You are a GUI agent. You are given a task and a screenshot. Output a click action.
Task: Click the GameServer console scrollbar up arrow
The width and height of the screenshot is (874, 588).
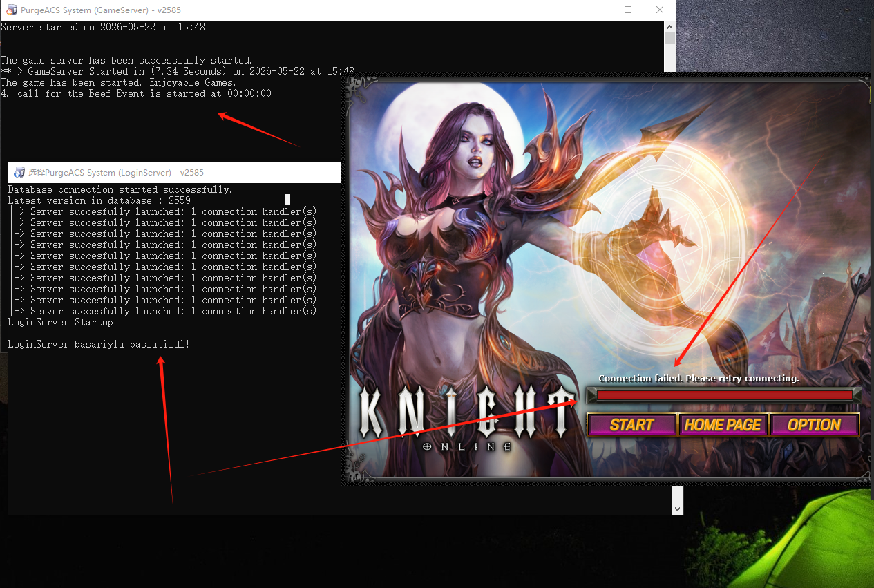tap(669, 26)
